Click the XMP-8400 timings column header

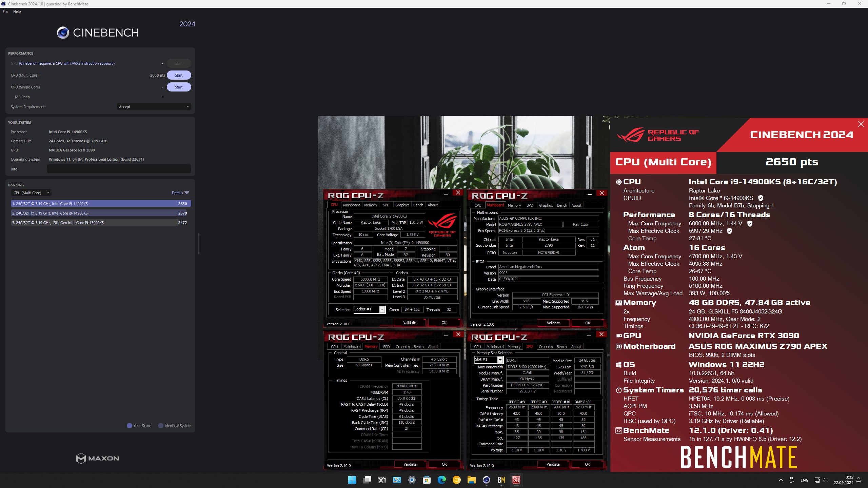(583, 402)
